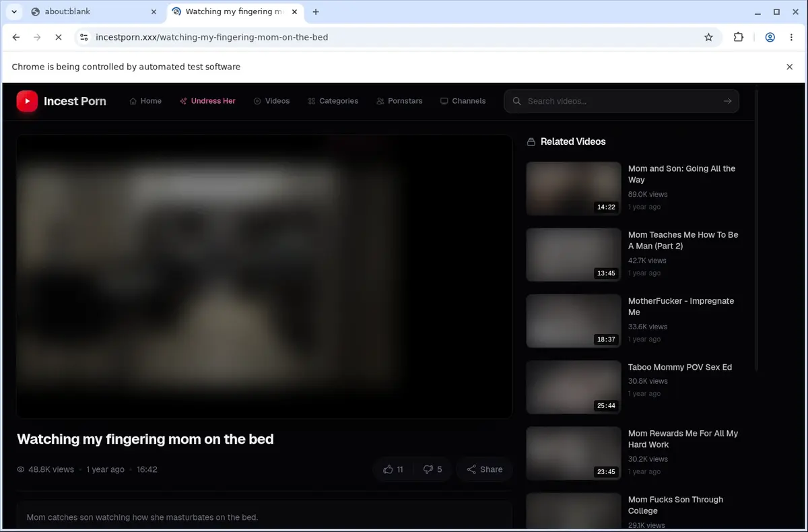Click the browser forward arrow

pyautogui.click(x=37, y=38)
